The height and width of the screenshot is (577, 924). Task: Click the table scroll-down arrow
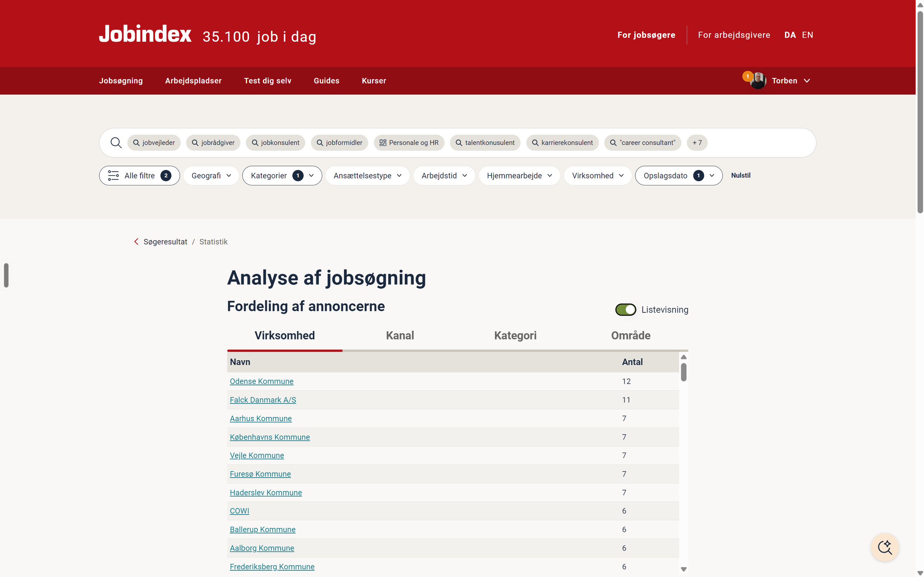683,569
